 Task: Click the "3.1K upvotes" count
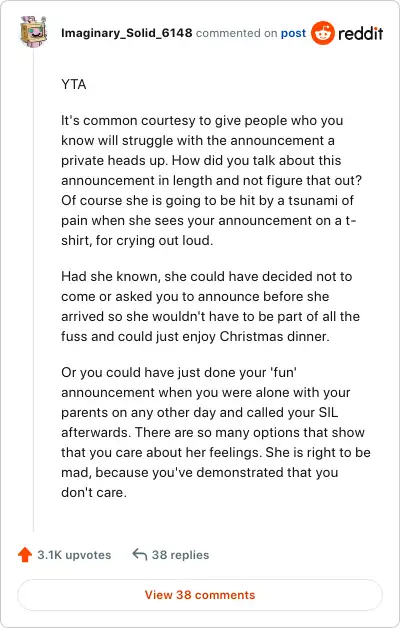[74, 555]
